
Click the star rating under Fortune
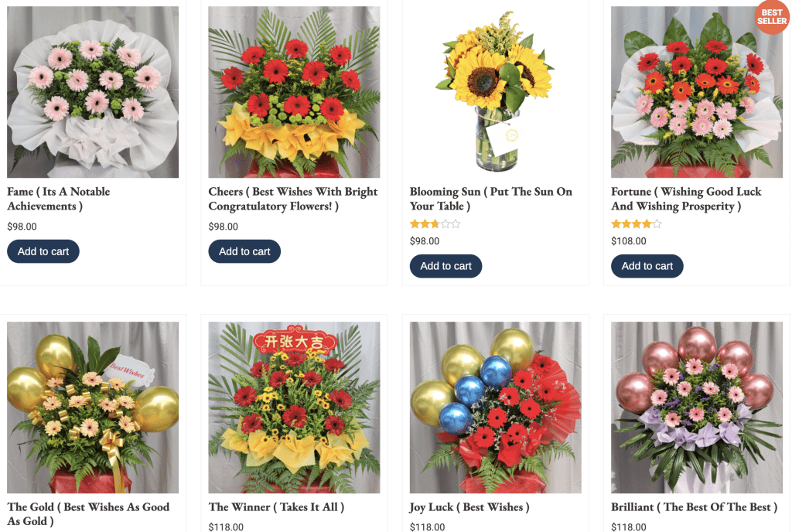(636, 223)
